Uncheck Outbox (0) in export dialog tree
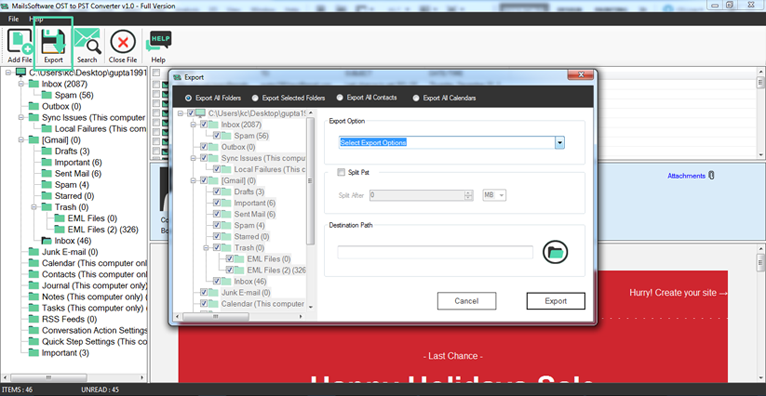This screenshot has height=396, width=766. coord(204,147)
